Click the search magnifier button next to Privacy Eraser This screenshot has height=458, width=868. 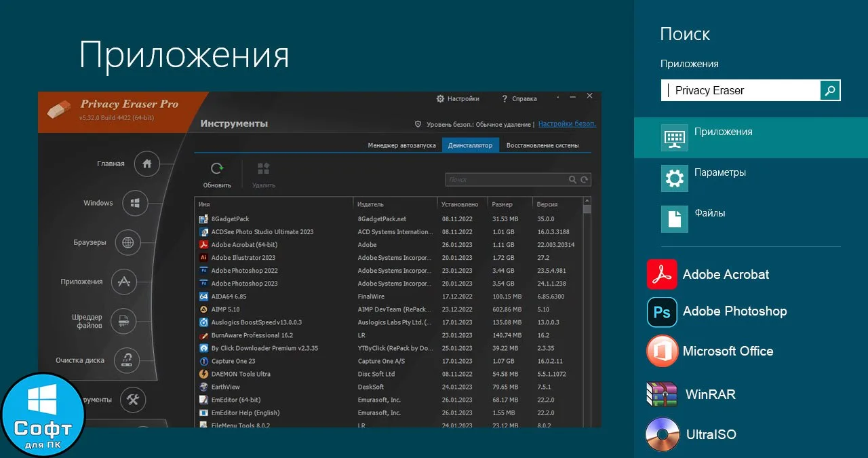coord(830,90)
